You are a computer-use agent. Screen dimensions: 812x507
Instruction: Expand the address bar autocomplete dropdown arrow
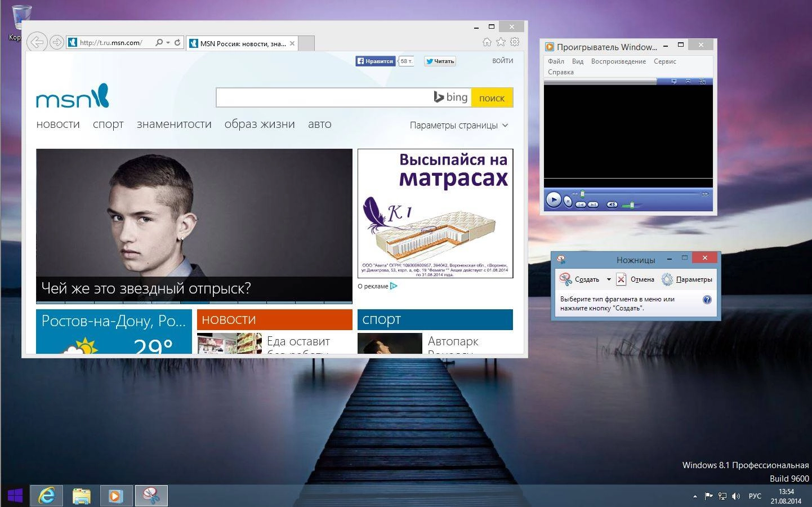168,43
